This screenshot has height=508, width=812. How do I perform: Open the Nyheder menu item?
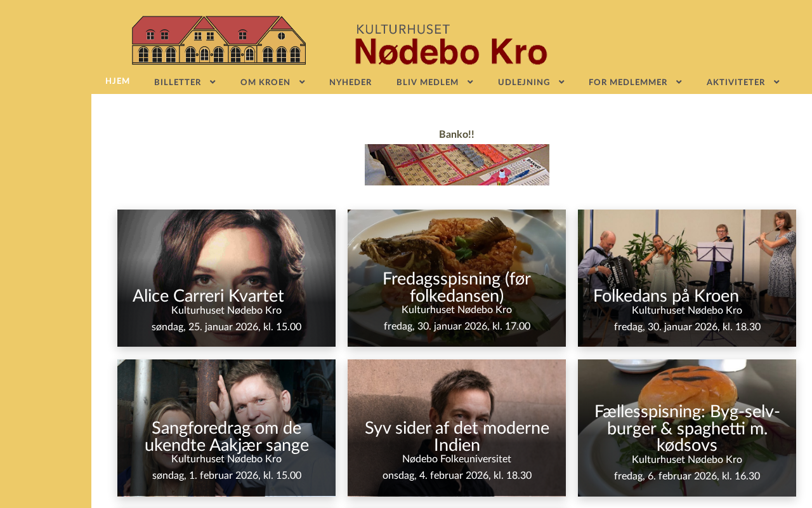[x=350, y=82]
